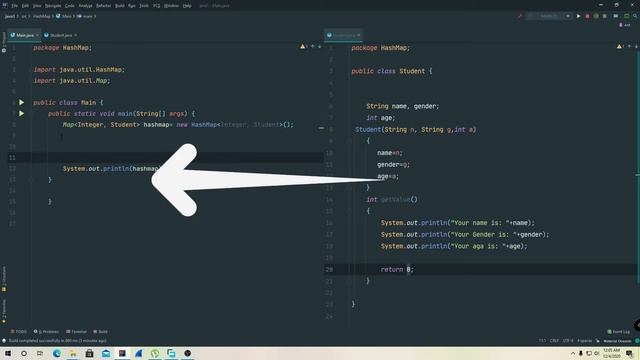Open the Build menu
The image size is (640, 360).
pos(120,6)
